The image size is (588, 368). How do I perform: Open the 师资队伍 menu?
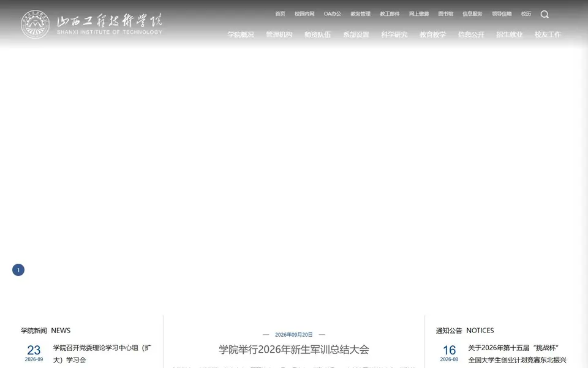(318, 34)
